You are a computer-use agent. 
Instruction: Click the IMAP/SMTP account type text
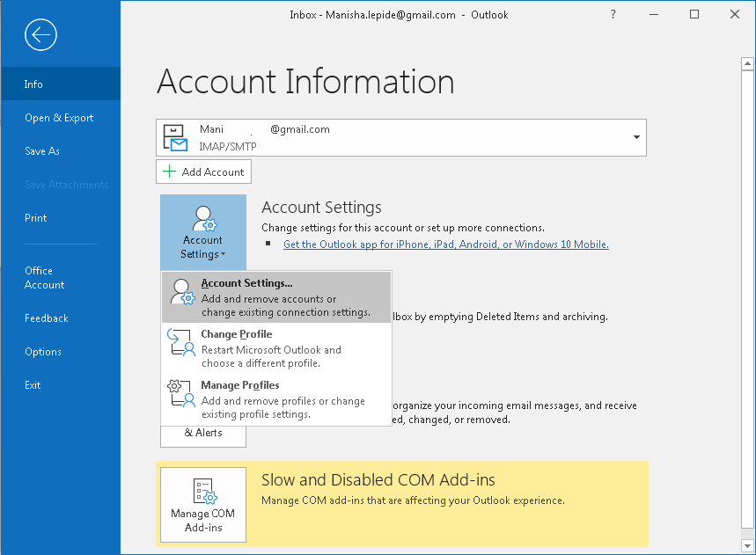pyautogui.click(x=228, y=147)
